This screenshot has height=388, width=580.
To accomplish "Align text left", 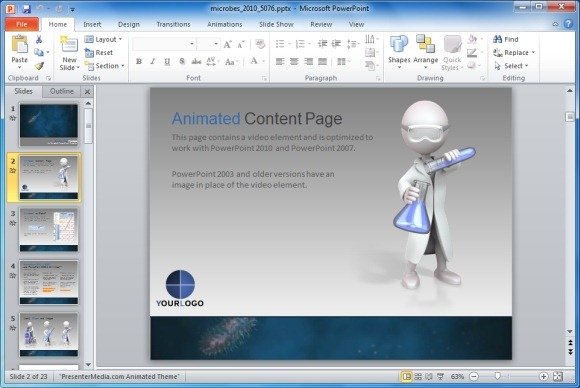I will (280, 61).
